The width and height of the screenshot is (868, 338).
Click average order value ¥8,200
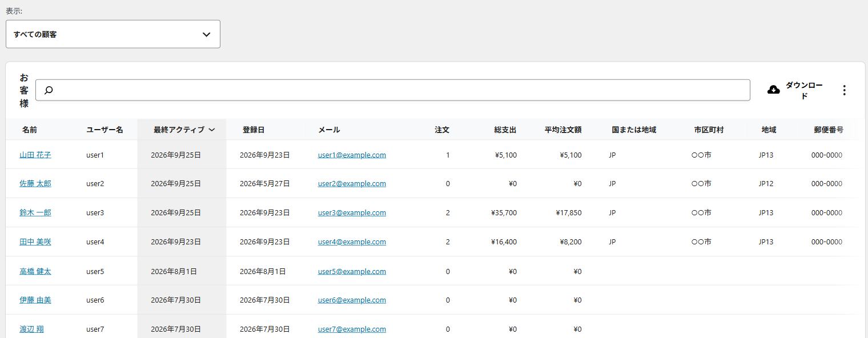(570, 242)
